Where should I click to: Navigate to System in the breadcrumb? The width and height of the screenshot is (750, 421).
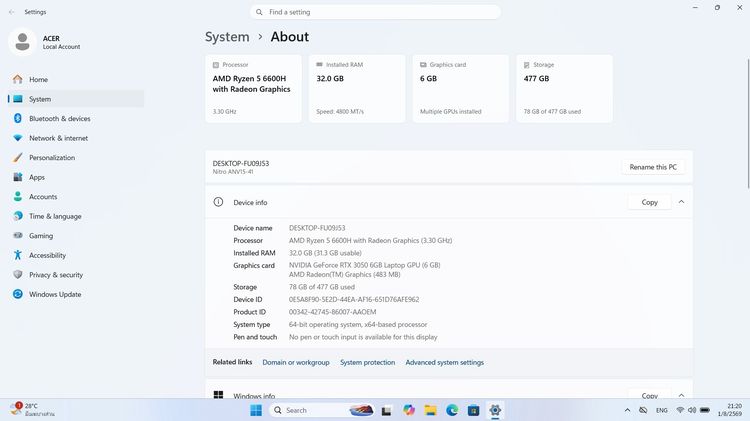pos(227,37)
